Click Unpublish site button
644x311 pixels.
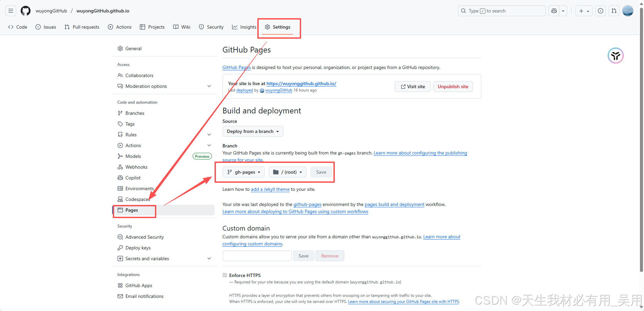pos(453,87)
